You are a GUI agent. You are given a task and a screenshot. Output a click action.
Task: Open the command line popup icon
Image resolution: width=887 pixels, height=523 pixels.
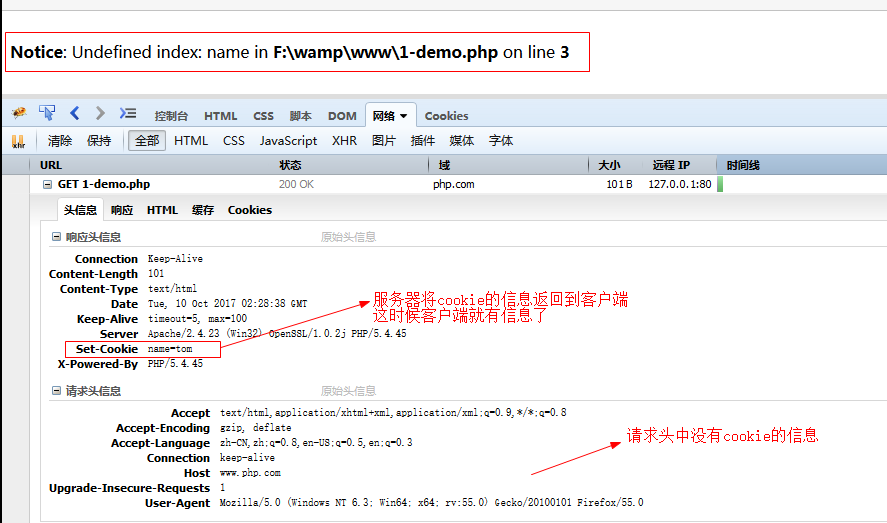128,114
